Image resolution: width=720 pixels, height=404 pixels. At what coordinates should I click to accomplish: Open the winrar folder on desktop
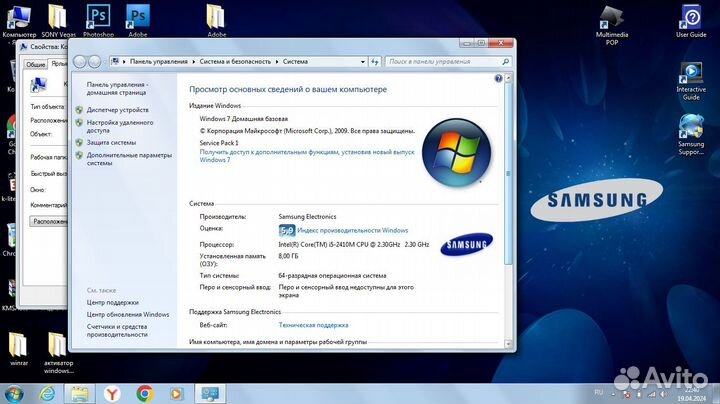19,349
